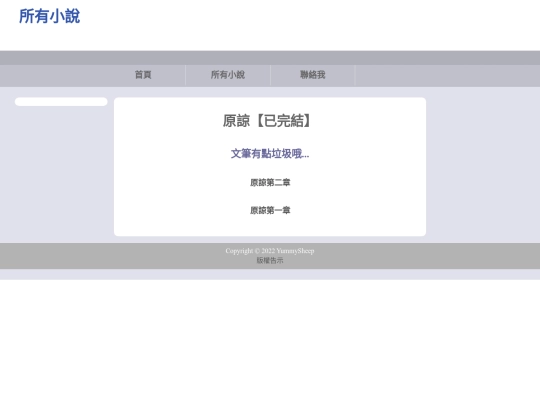
Task: Click the 版權告示 footer link
Action: [270, 260]
